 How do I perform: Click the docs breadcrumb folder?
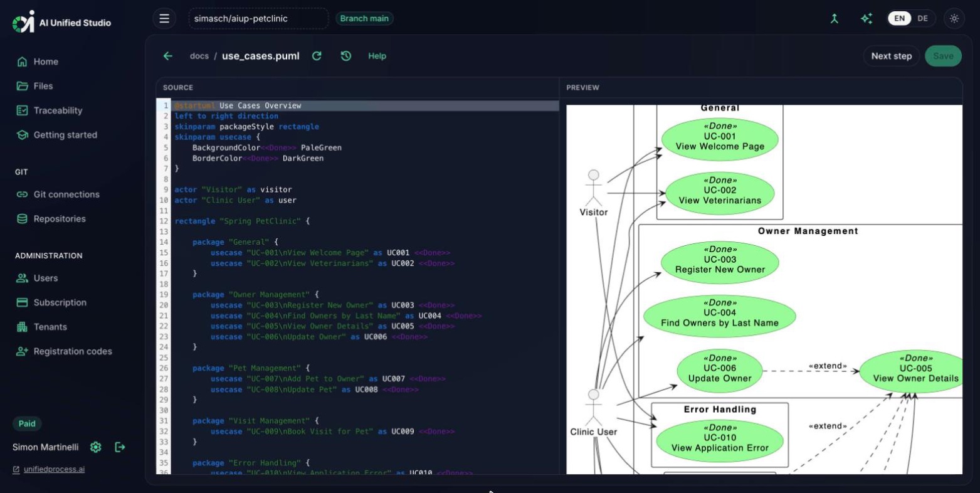coord(199,56)
